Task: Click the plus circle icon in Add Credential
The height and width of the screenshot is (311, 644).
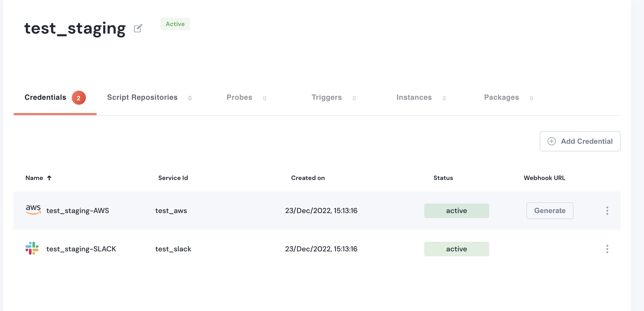Action: [551, 141]
